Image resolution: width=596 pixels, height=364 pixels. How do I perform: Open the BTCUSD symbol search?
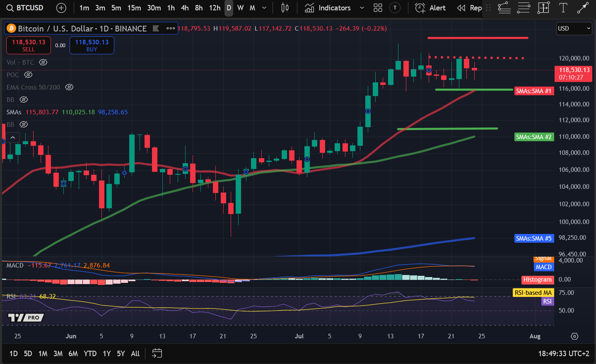point(25,8)
